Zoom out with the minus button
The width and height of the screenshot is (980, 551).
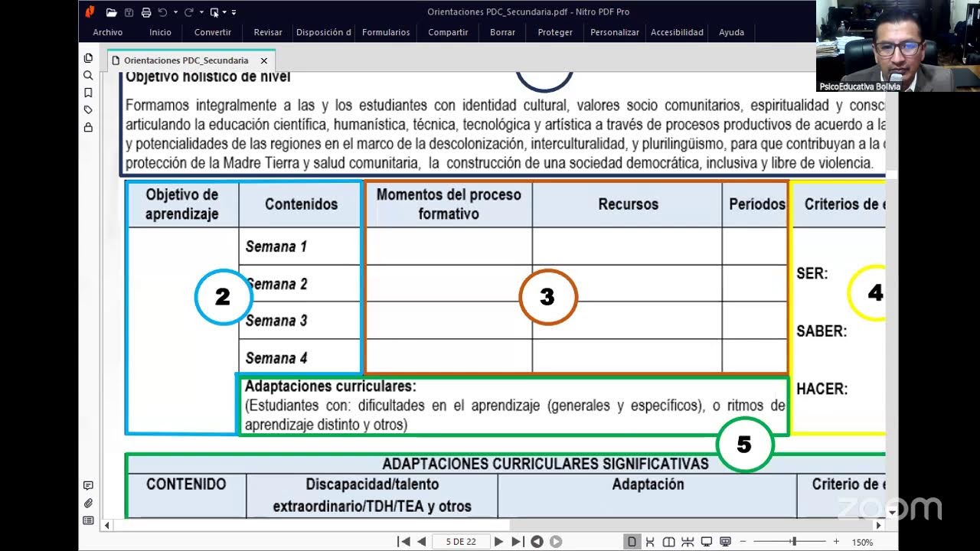[x=743, y=542]
